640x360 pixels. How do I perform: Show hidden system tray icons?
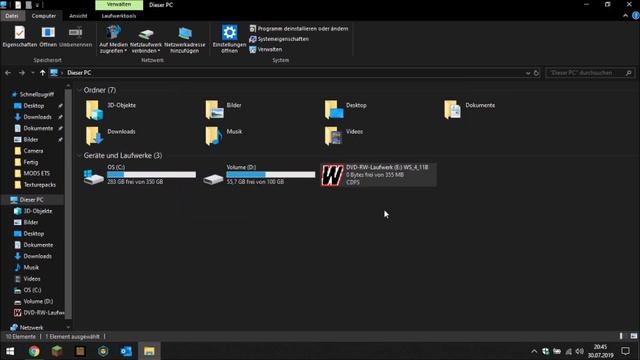click(534, 351)
